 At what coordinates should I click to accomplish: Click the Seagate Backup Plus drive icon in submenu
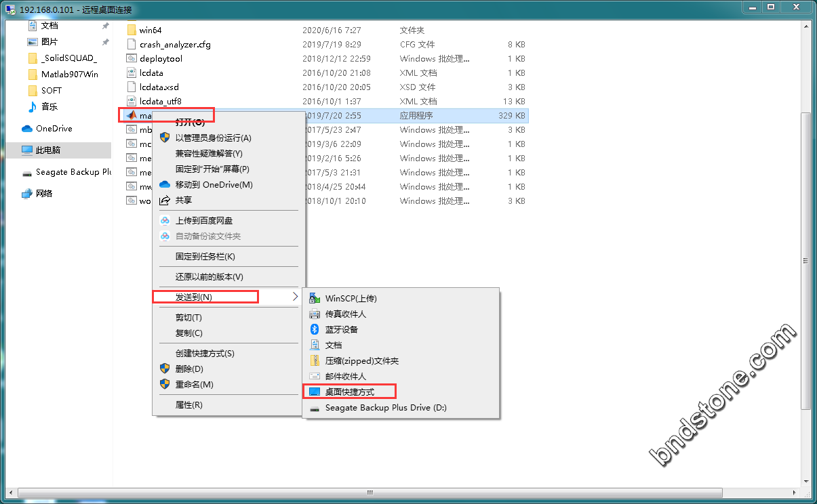pos(315,408)
